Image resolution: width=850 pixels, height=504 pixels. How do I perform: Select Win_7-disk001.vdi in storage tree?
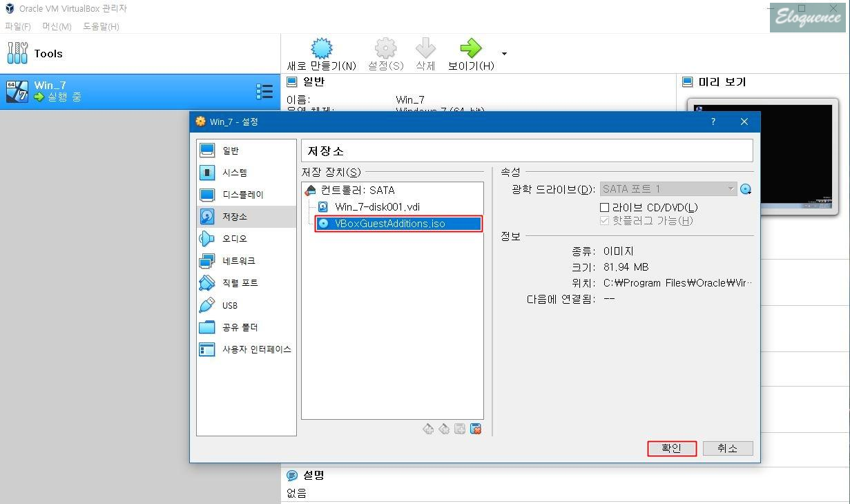point(377,206)
